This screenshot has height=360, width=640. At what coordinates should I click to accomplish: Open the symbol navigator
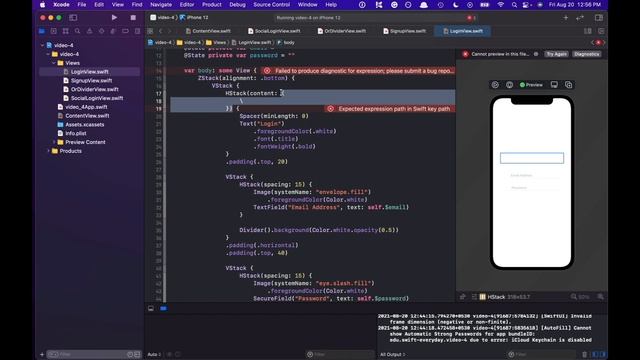pyautogui.click(x=65, y=31)
